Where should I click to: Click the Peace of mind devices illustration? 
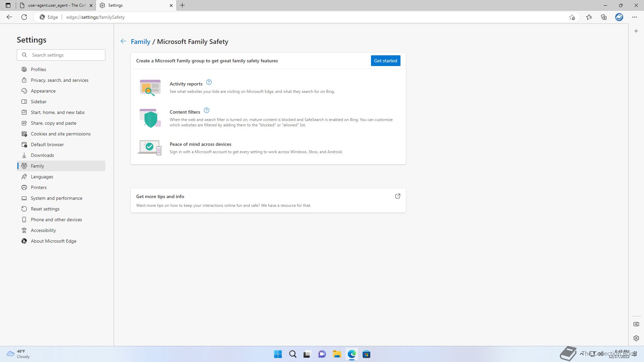[150, 148]
